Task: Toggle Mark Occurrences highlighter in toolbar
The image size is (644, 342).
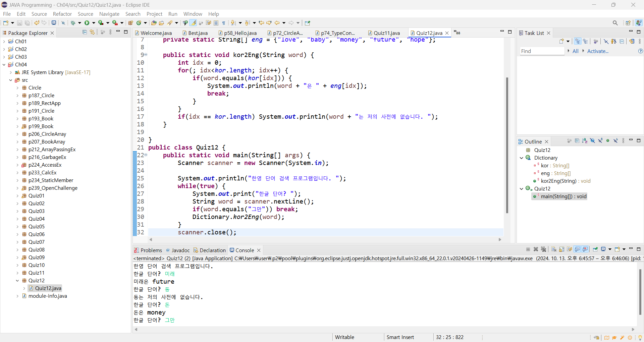Action: tap(193, 23)
